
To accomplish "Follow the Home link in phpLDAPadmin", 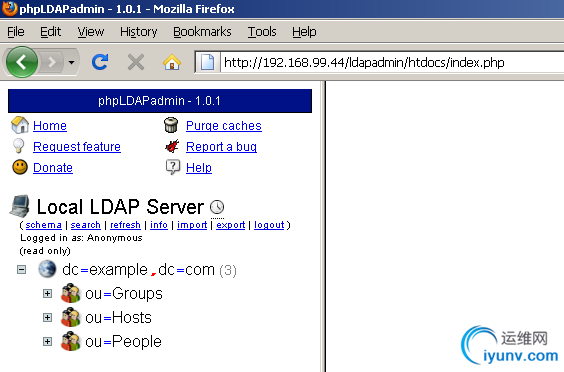I will point(50,126).
